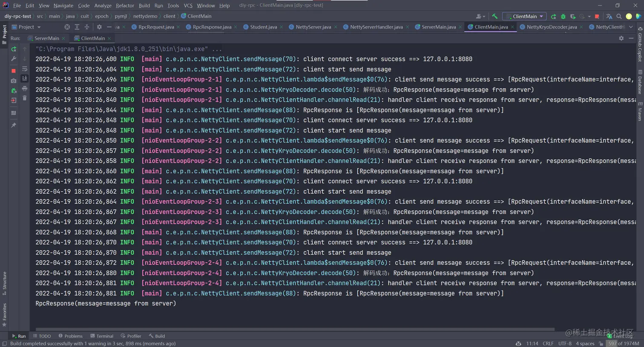
Task: Open the VCS menu
Action: point(188,6)
